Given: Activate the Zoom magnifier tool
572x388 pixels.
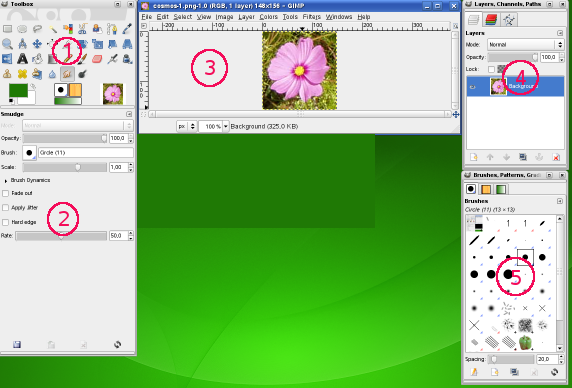Looking at the screenshot, I should click(x=7, y=44).
